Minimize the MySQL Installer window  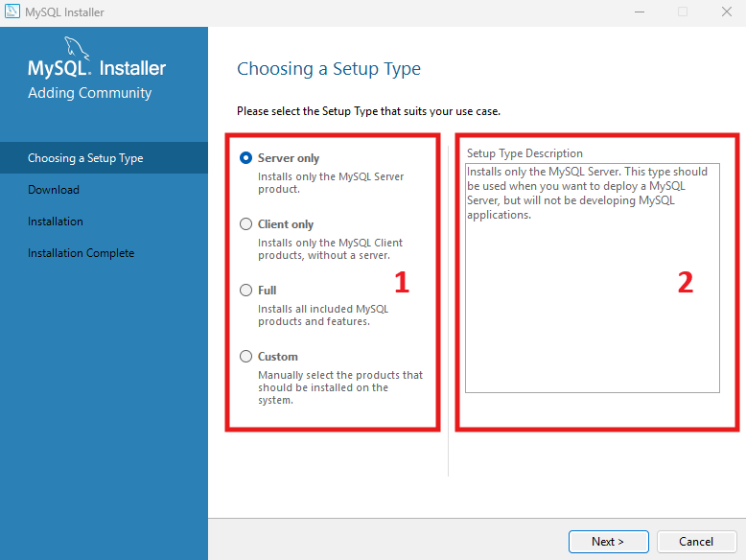[640, 12]
